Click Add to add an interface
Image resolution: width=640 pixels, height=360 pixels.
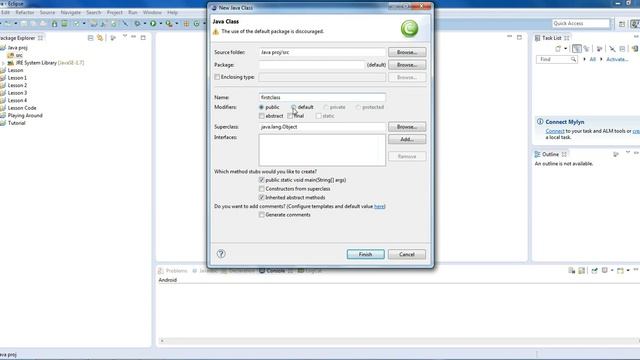tap(407, 139)
